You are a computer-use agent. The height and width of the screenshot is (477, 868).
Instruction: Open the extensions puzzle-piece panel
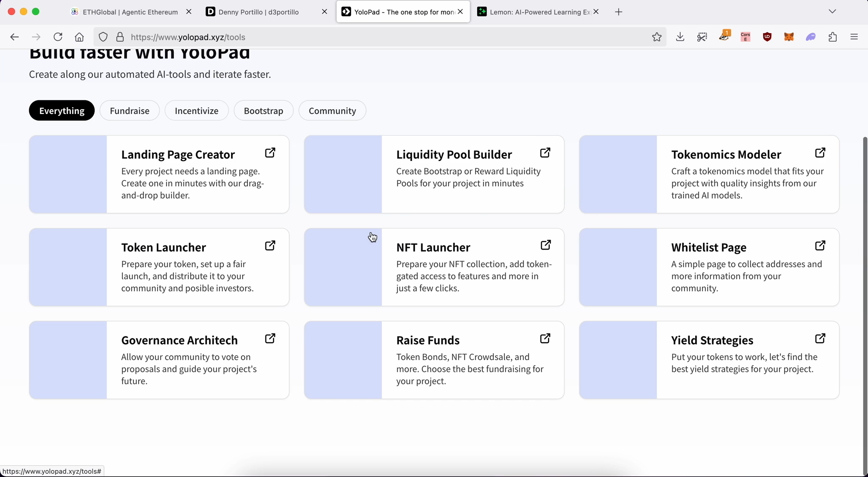pos(832,37)
